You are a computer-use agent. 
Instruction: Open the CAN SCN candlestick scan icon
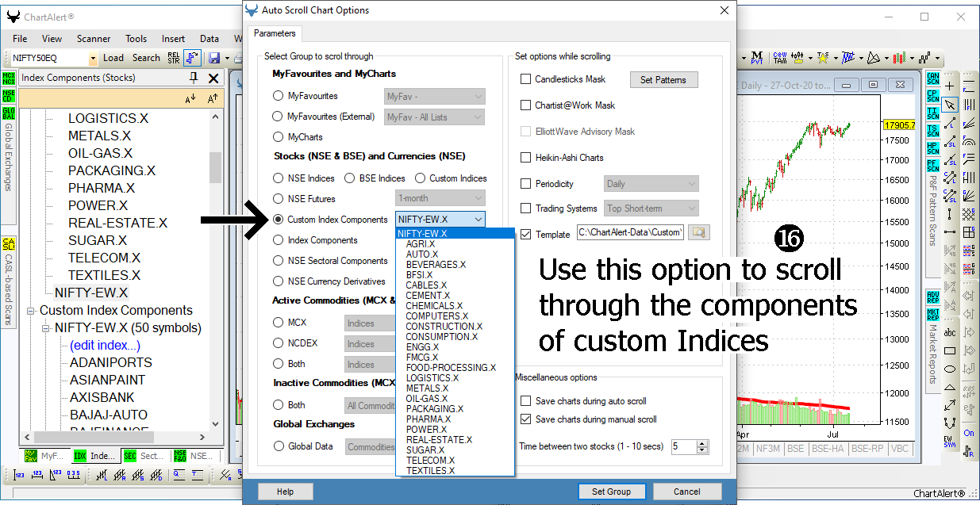[x=932, y=79]
